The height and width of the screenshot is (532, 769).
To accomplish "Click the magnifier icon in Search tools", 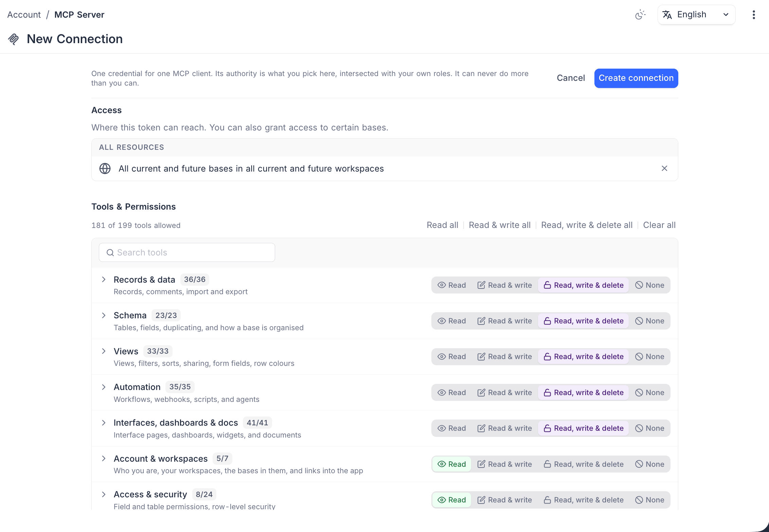I will 110,252.
